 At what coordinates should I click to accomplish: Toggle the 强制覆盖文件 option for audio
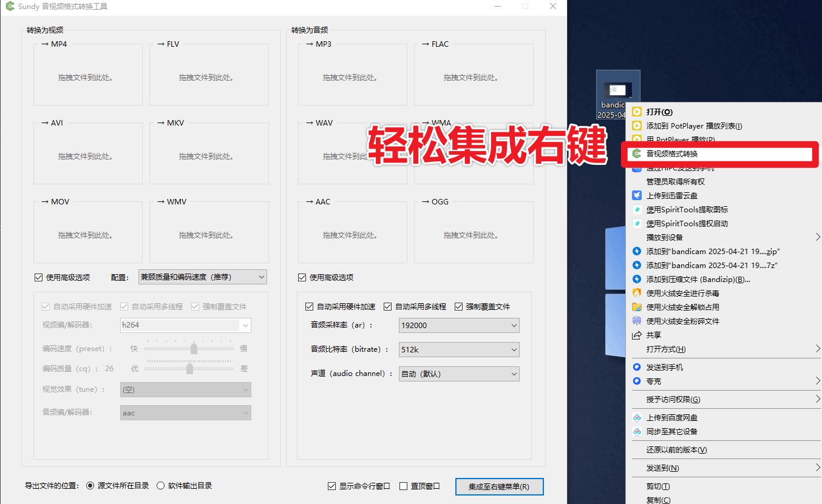pos(460,306)
